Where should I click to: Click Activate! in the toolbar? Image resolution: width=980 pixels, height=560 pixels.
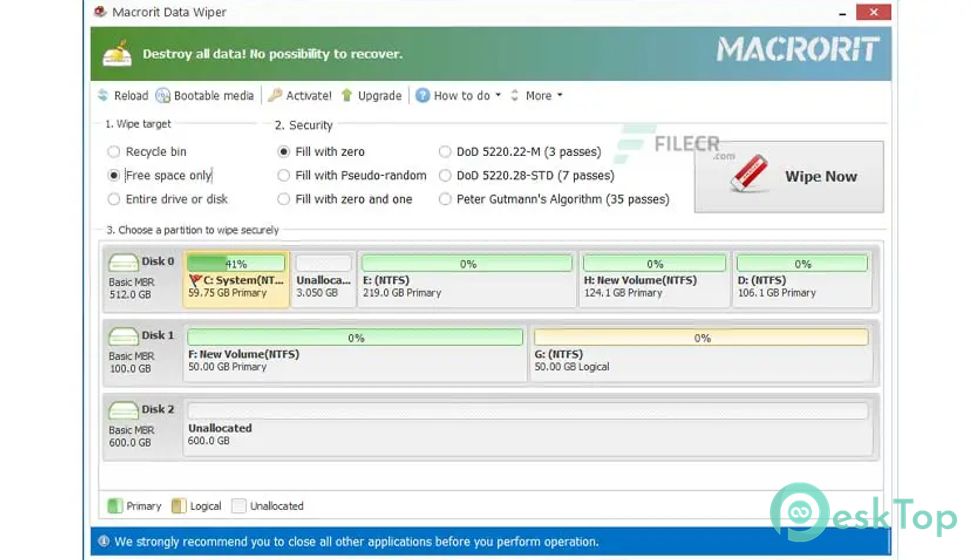[309, 96]
